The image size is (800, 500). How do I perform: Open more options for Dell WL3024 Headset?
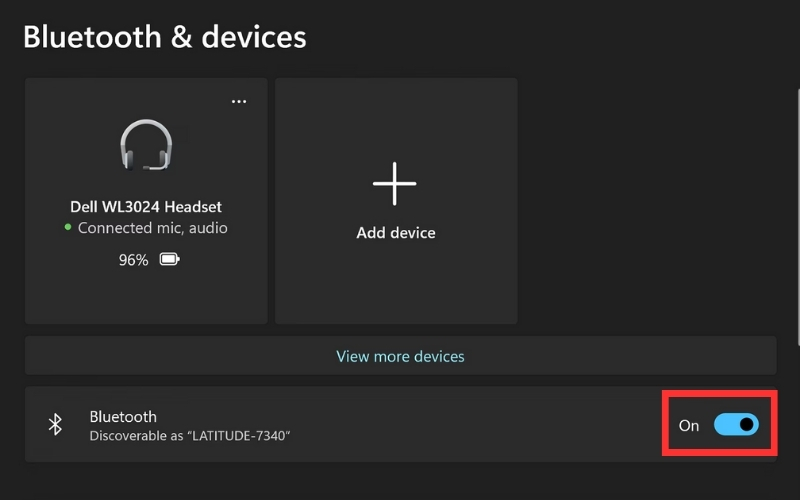point(239,102)
